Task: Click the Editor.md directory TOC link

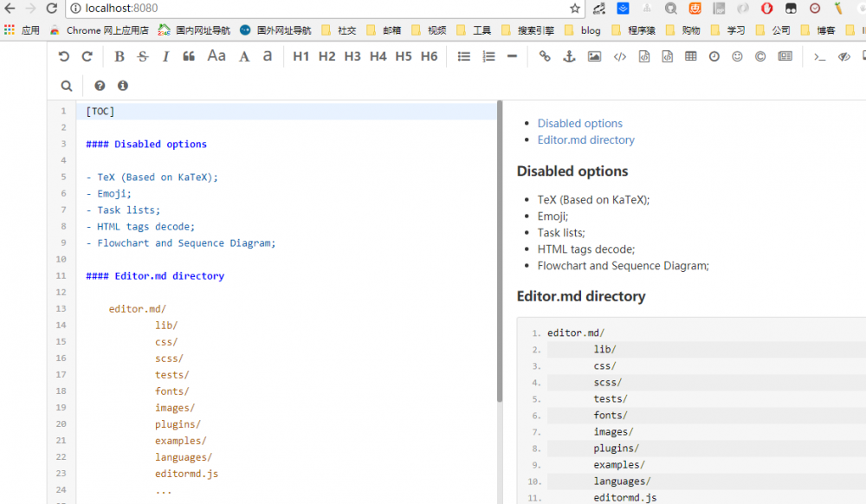Action: pyautogui.click(x=586, y=139)
